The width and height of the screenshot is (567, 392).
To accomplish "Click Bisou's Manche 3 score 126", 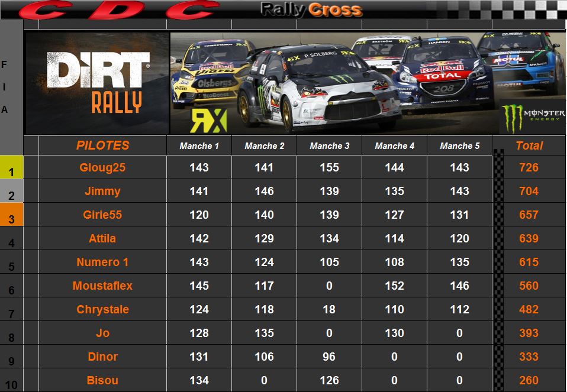I will click(x=330, y=380).
